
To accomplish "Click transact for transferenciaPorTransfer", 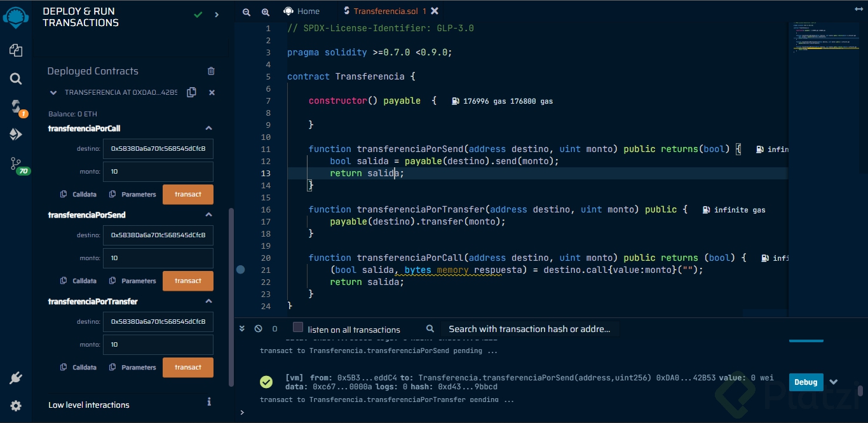I will 188,367.
